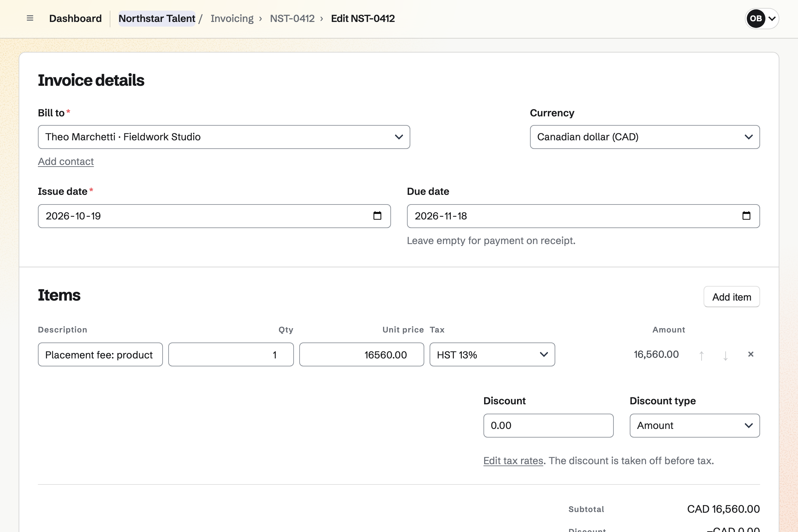Click the Edit NST-0412 breadcrumb text

(363, 18)
